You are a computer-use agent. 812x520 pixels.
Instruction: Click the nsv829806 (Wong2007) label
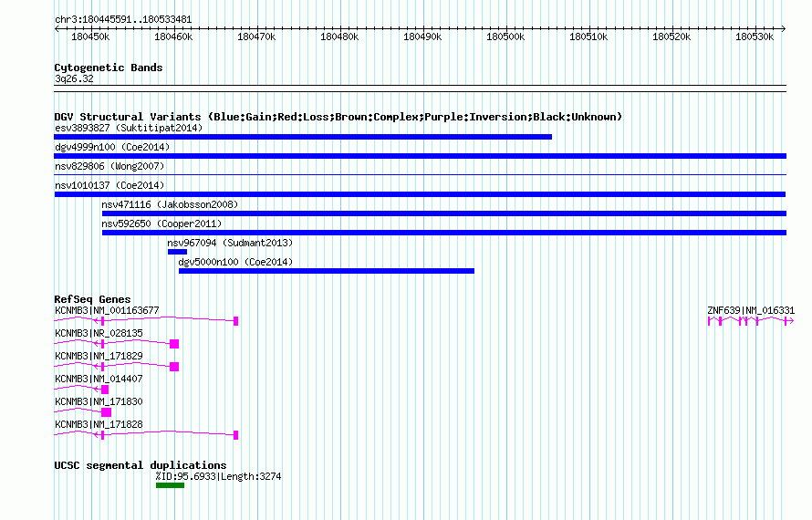109,166
